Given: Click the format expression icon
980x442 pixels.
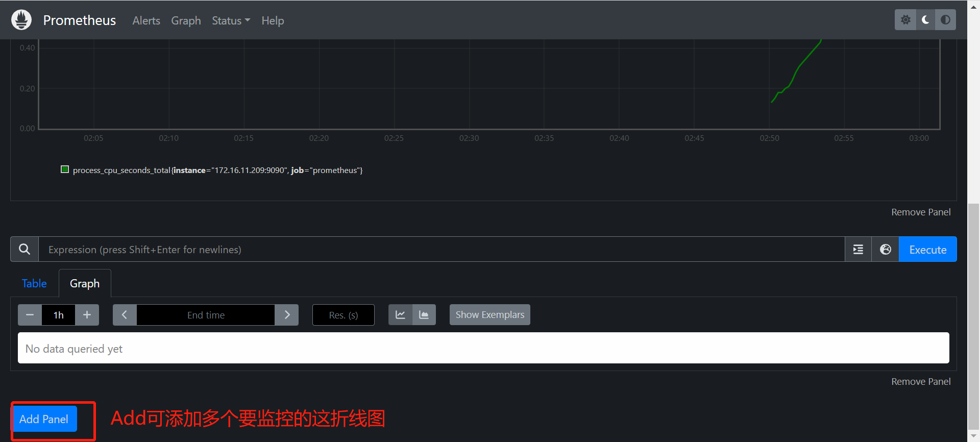Looking at the screenshot, I should pos(858,249).
